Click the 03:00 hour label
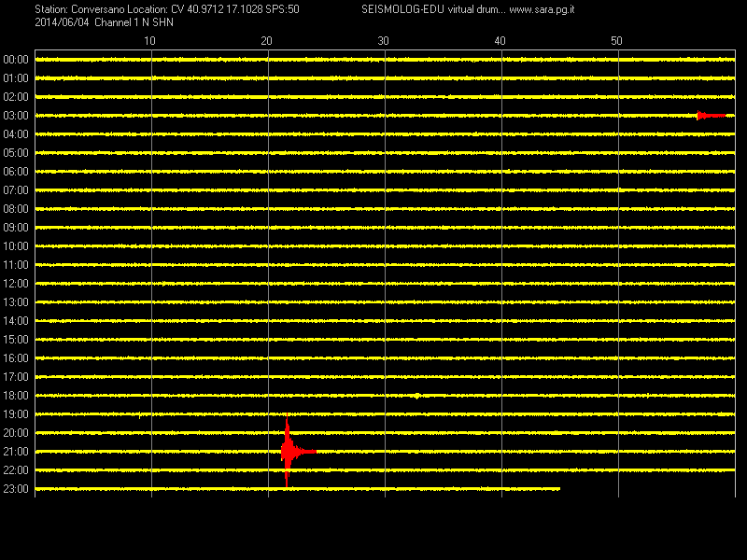 tap(16, 116)
